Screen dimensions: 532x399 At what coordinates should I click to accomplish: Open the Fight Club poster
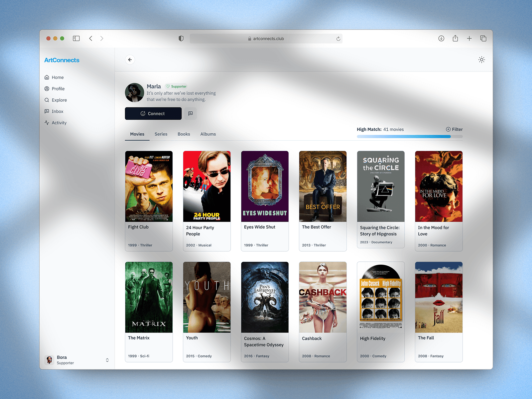149,186
